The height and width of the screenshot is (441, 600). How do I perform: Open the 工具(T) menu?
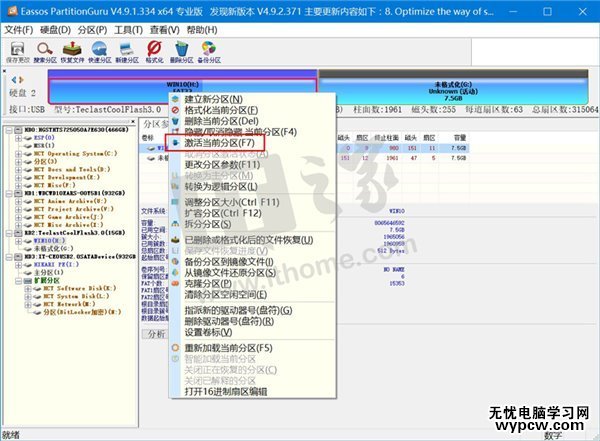tap(129, 30)
